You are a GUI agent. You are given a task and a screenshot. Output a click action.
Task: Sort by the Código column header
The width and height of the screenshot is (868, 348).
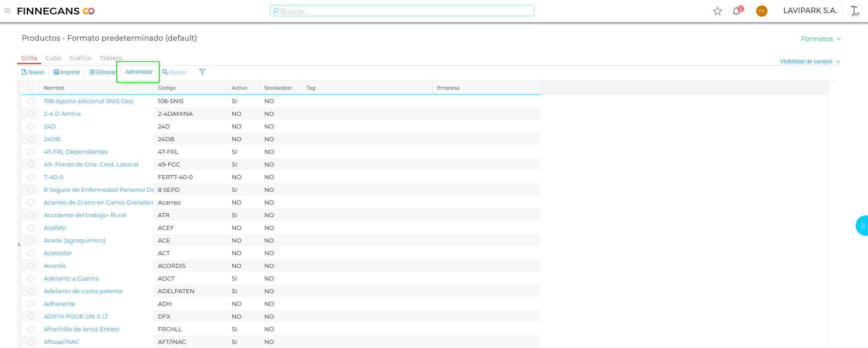click(x=190, y=88)
